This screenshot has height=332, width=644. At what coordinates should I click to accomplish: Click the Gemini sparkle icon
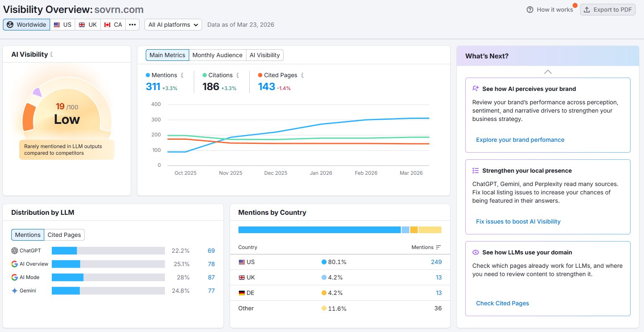click(x=15, y=291)
